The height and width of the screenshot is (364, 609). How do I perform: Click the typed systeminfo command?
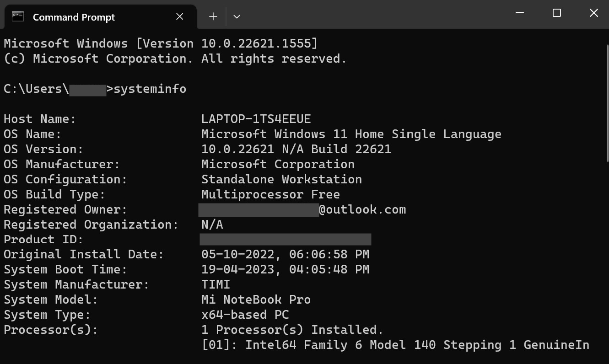pyautogui.click(x=150, y=89)
